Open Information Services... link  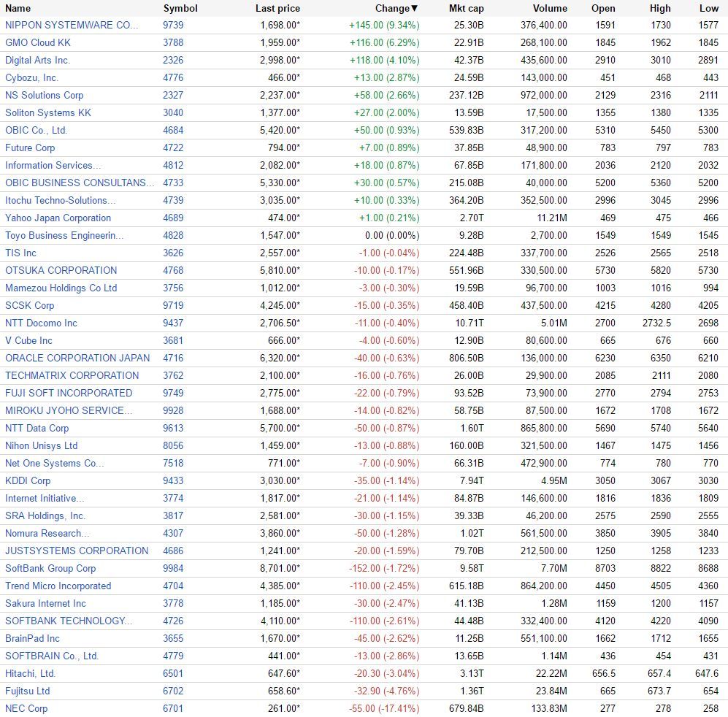[x=53, y=165]
